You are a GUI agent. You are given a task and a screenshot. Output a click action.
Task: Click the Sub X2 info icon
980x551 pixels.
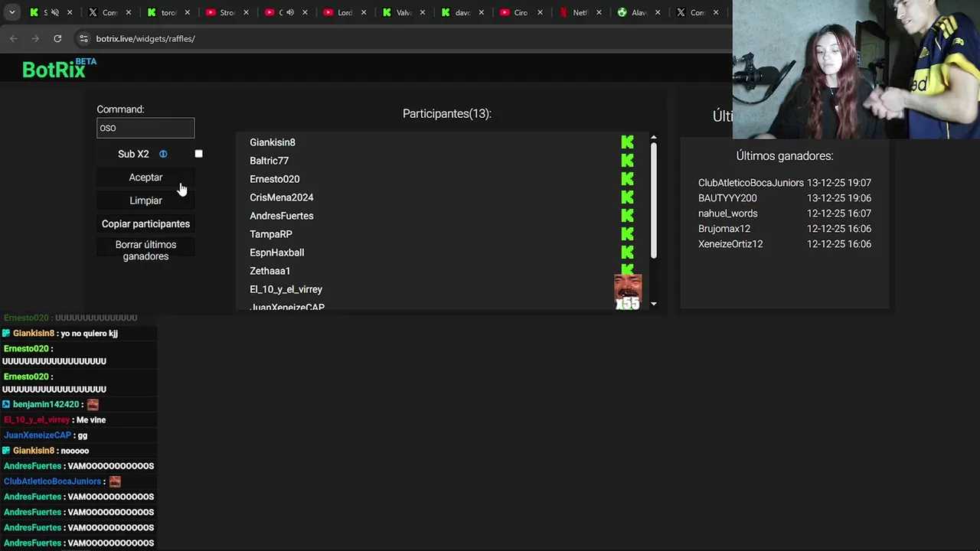pos(163,154)
